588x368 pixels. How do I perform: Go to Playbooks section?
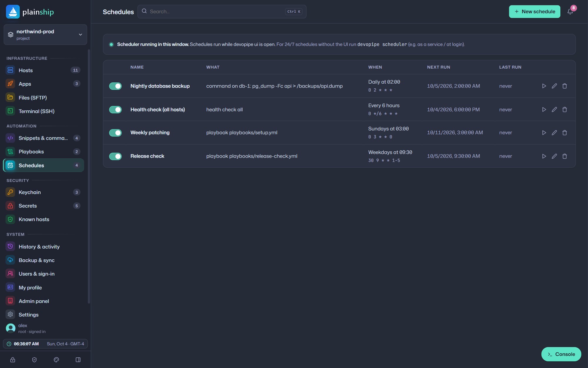[44, 152]
